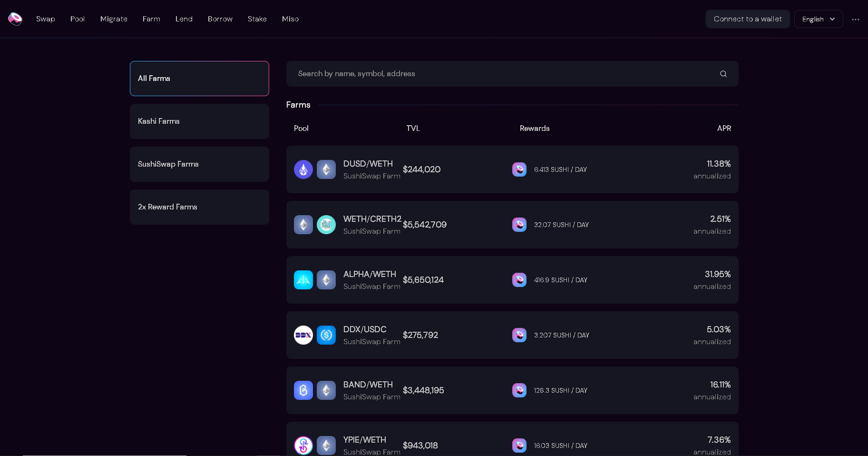Screen dimensions: 868x456
Task: Open the Stake page
Action: click(x=257, y=19)
